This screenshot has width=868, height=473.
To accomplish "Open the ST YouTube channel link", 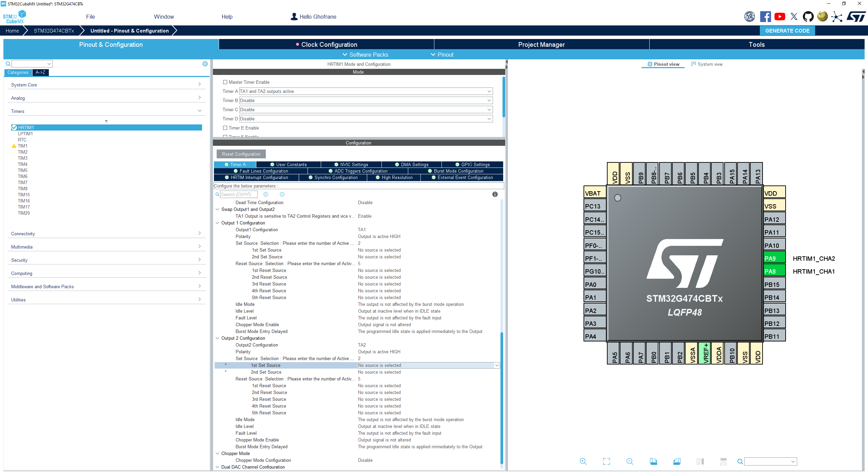I will [780, 16].
